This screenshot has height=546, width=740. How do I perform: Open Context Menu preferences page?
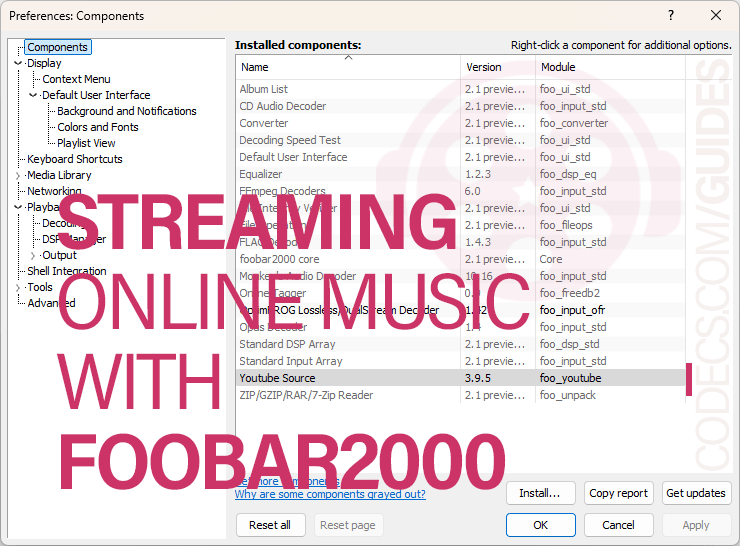pos(76,79)
